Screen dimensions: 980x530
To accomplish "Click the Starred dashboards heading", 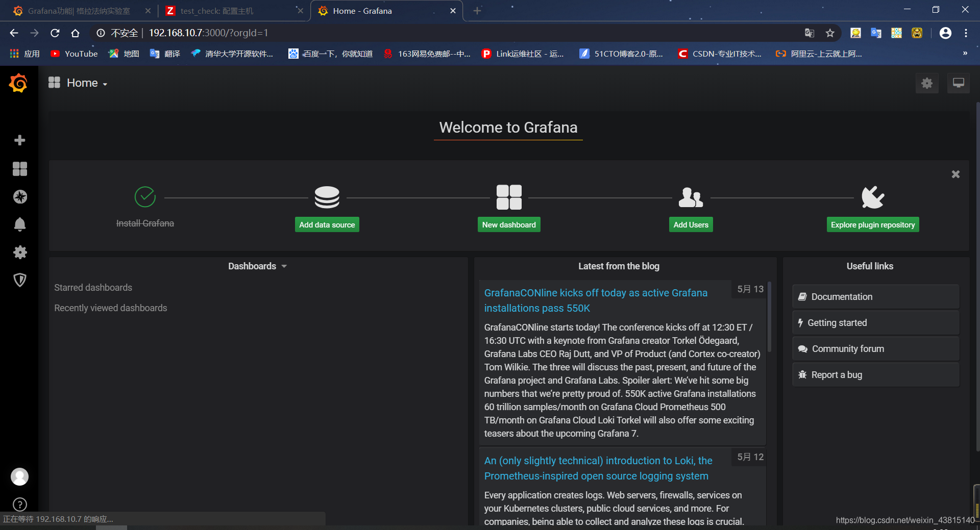I will [x=93, y=288].
